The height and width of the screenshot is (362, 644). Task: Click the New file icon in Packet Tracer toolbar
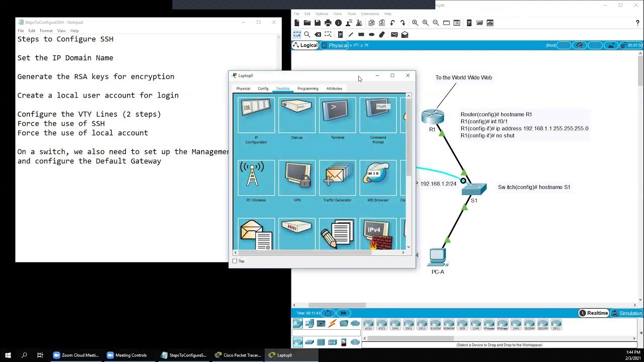297,23
